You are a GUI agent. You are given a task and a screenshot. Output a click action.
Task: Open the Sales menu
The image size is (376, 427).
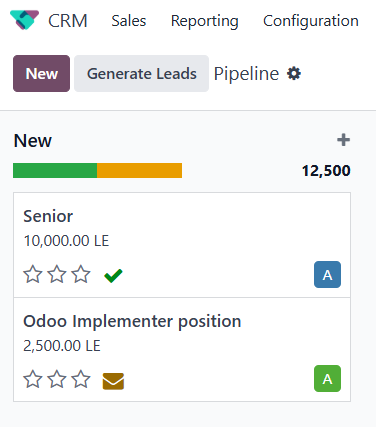(129, 21)
